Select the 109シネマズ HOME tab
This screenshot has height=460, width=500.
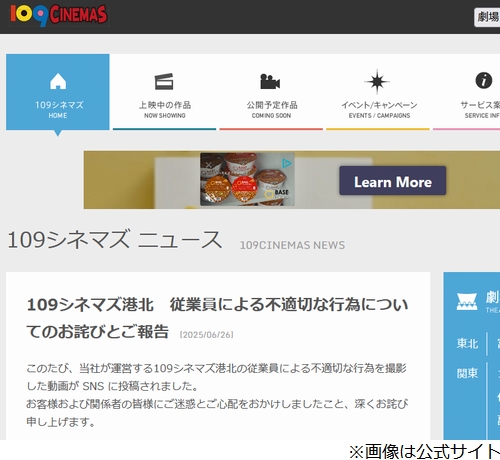pos(58,92)
